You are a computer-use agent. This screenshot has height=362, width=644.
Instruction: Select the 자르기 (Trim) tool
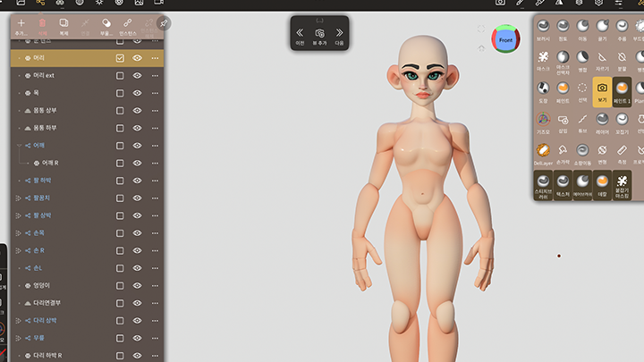602,61
